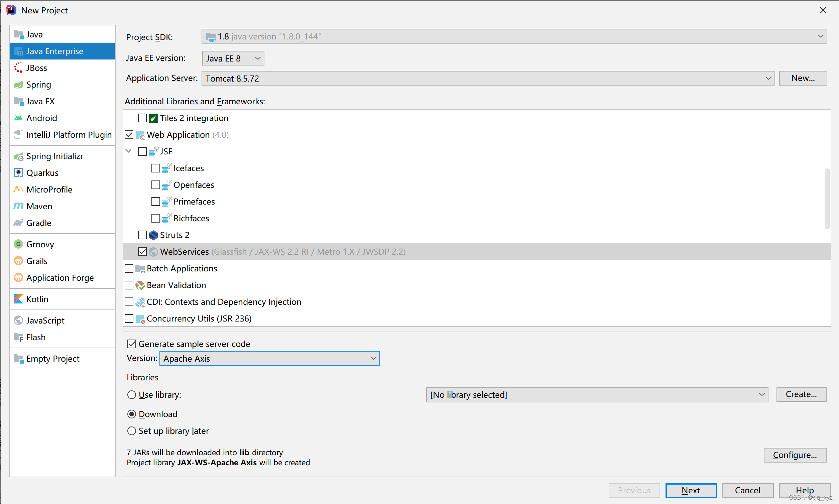This screenshot has height=504, width=839.
Task: Open the Application Server Tomcat dropdown
Action: [488, 79]
